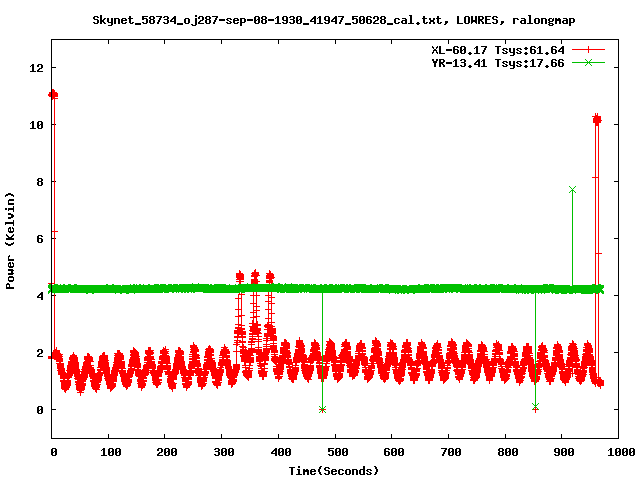Image resolution: width=640 pixels, height=480 pixels.
Task: Click x-axis tick label '600'
Action: click(x=394, y=452)
